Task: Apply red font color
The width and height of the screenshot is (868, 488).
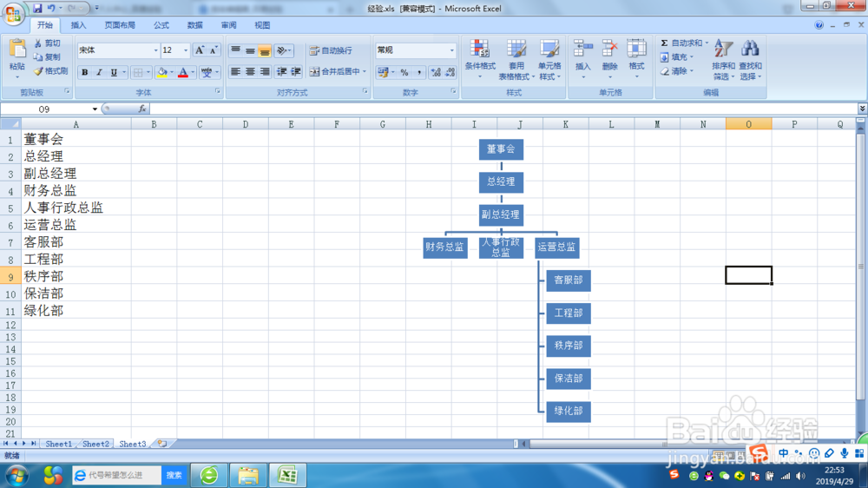Action: [183, 72]
